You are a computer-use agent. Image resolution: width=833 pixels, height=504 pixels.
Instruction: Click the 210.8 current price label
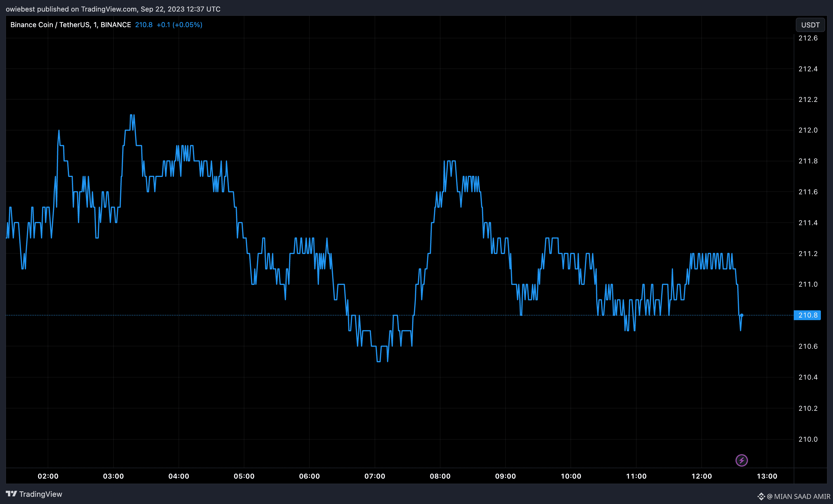tap(807, 315)
